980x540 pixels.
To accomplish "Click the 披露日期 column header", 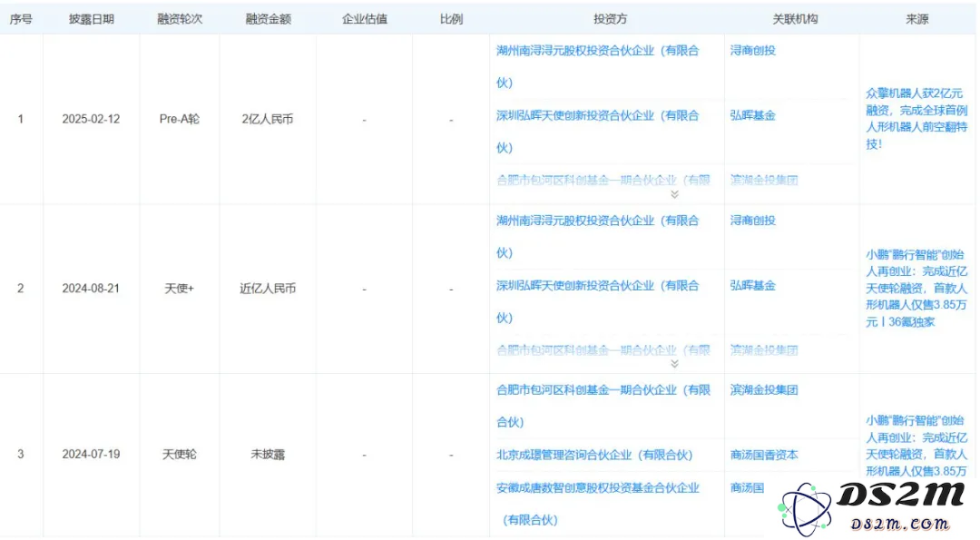I will (92, 19).
